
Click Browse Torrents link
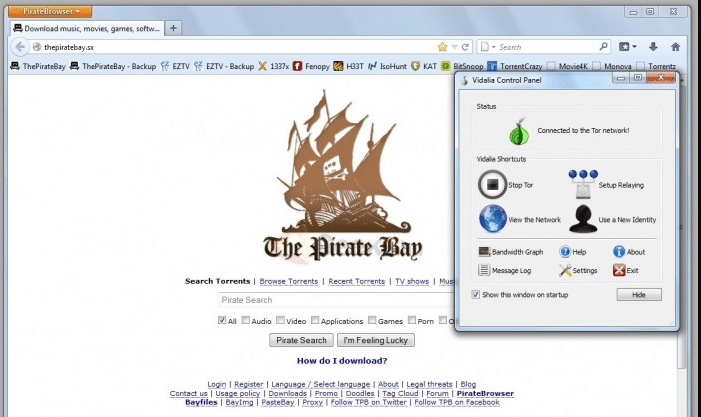(x=289, y=281)
